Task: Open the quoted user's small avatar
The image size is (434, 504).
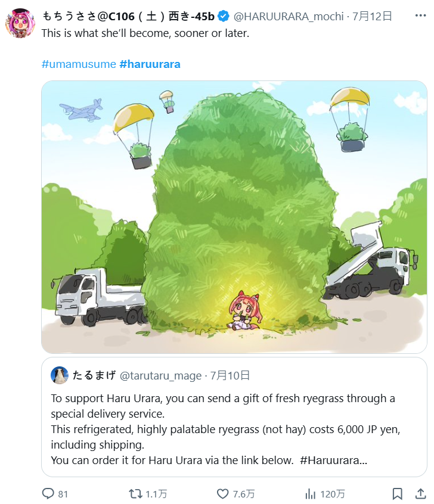Action: (60, 375)
